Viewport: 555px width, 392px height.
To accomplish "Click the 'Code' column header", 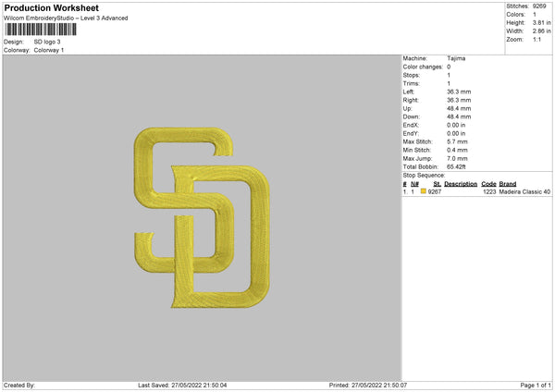I will click(488, 184).
